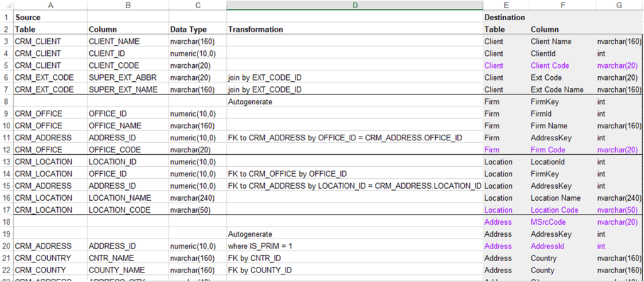Select row 8 header number
The height and width of the screenshot is (282, 644).
pos(6,101)
